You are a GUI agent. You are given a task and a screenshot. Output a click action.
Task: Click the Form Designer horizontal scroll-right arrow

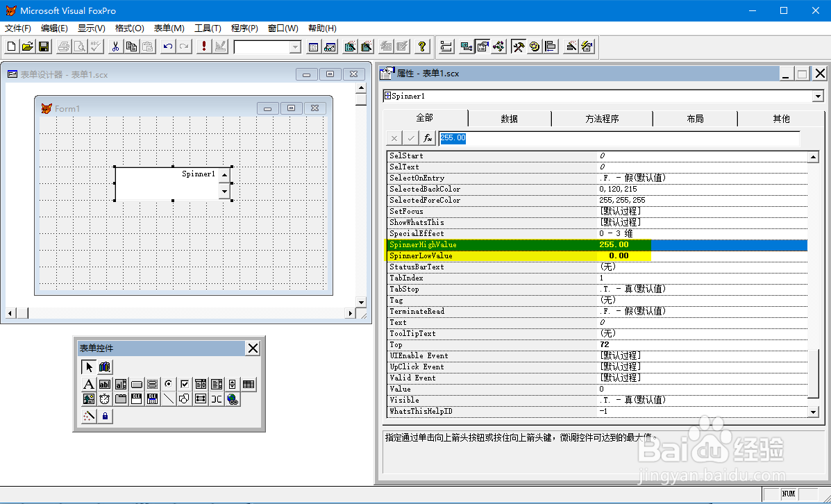tap(350, 313)
